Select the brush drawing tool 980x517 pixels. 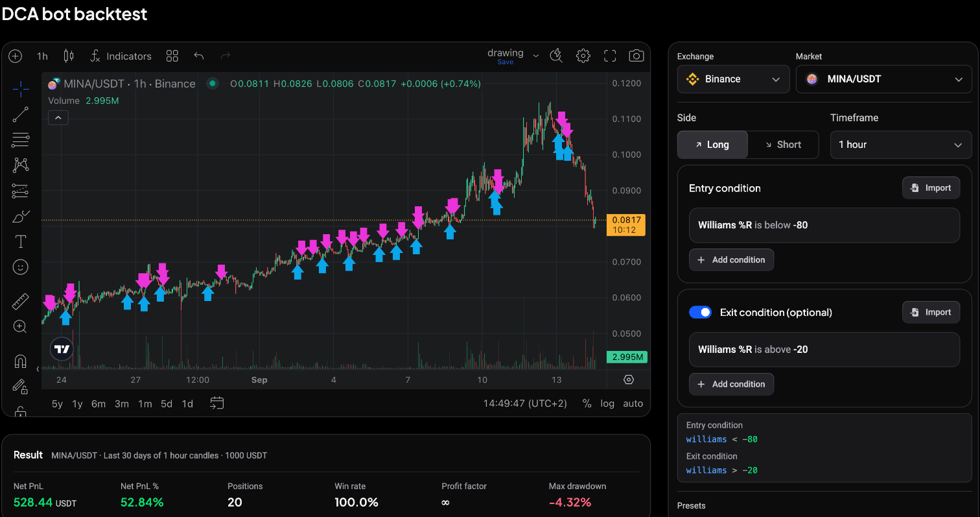pos(21,216)
